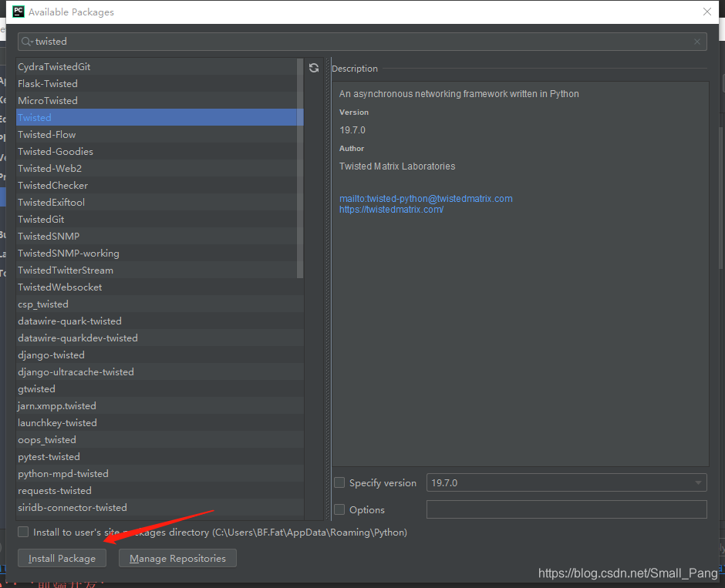Toggle Install to user's site packages directory

pos(23,532)
